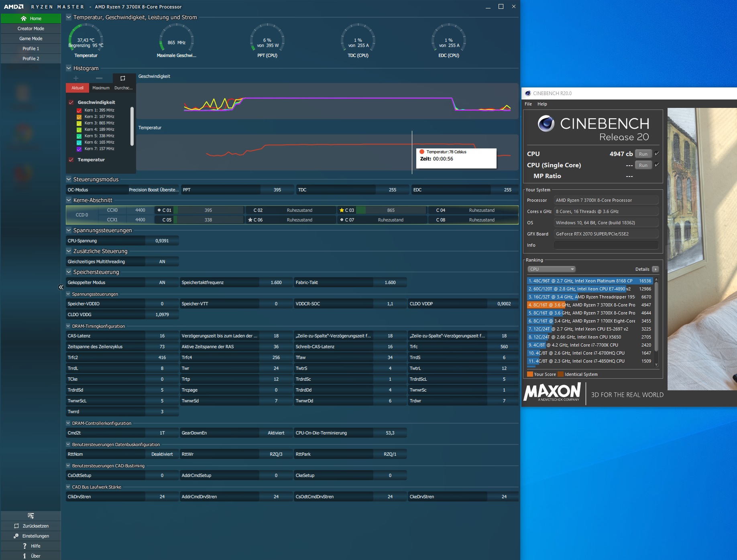
Task: Click the minus zoom-out icon in Histogram
Action: 99,78
